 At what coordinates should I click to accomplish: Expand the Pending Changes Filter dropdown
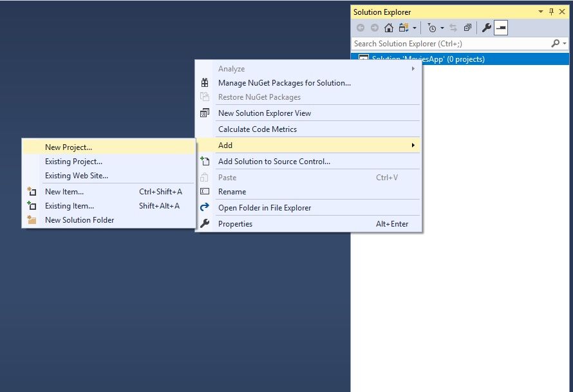444,28
